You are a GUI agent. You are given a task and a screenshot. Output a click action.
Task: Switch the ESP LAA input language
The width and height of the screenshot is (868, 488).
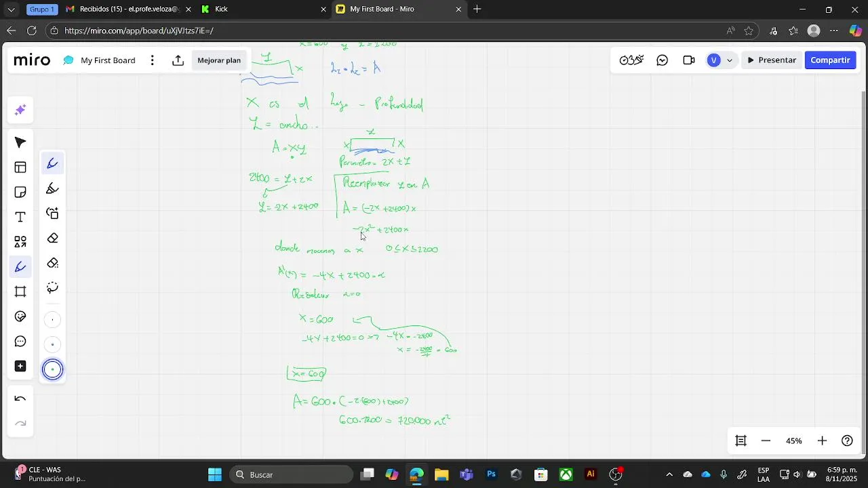click(764, 474)
